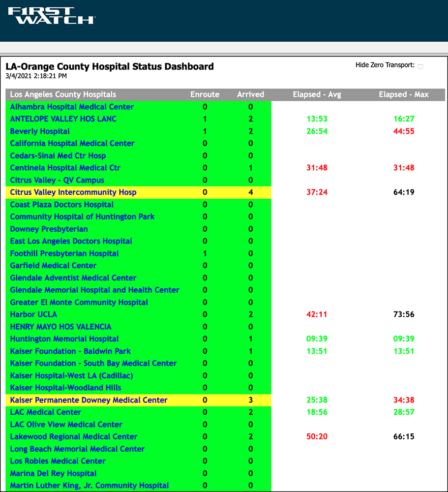
Task: Select Beverly Hospital in the list
Action: pos(40,131)
